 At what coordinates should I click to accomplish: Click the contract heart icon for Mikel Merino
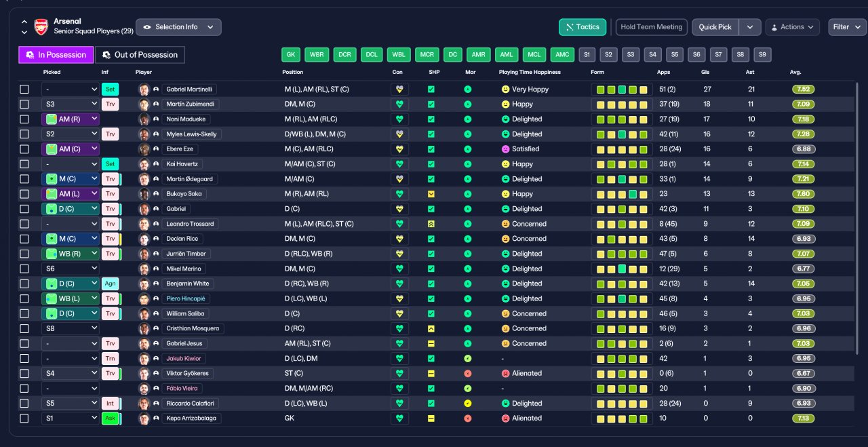click(x=399, y=269)
